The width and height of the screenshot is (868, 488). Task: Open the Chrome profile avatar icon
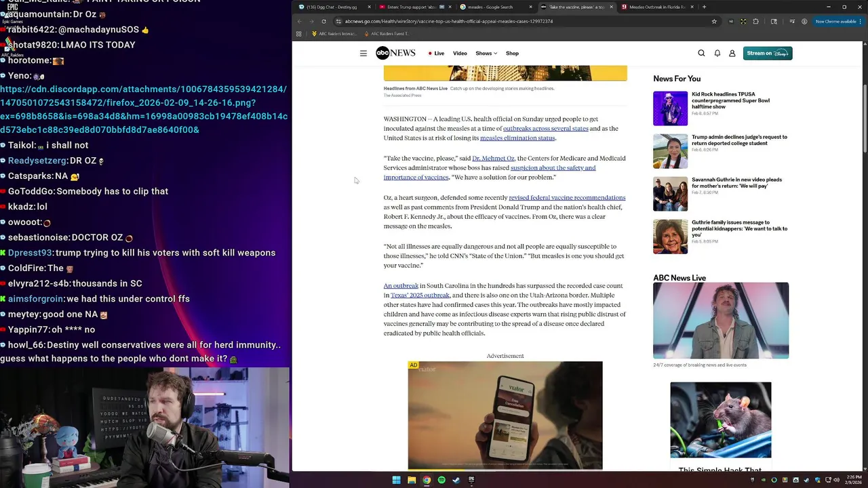[804, 21]
